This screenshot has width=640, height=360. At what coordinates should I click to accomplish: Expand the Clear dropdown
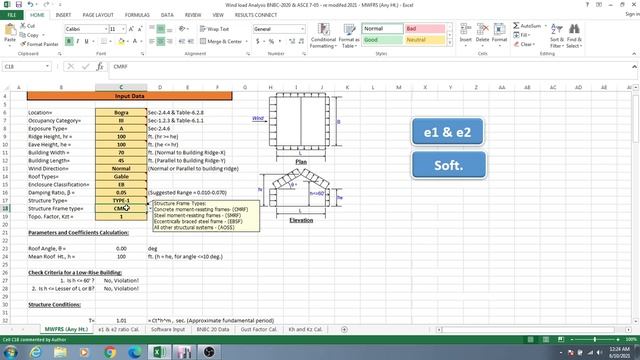point(534,44)
